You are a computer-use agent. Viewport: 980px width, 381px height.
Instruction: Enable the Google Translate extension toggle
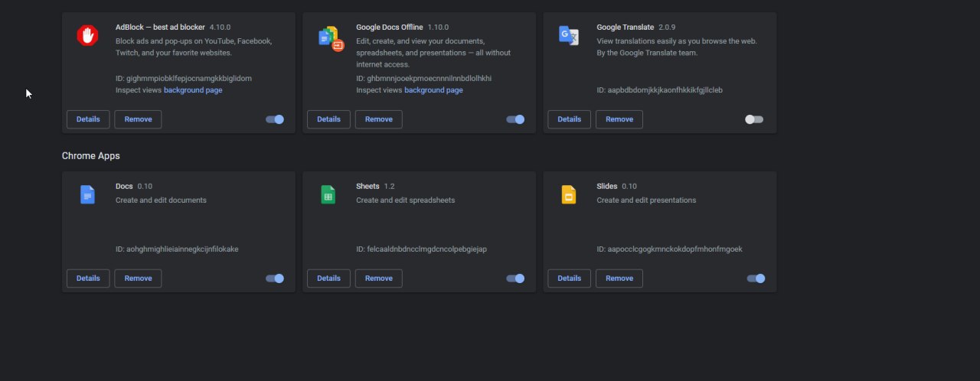coord(754,119)
